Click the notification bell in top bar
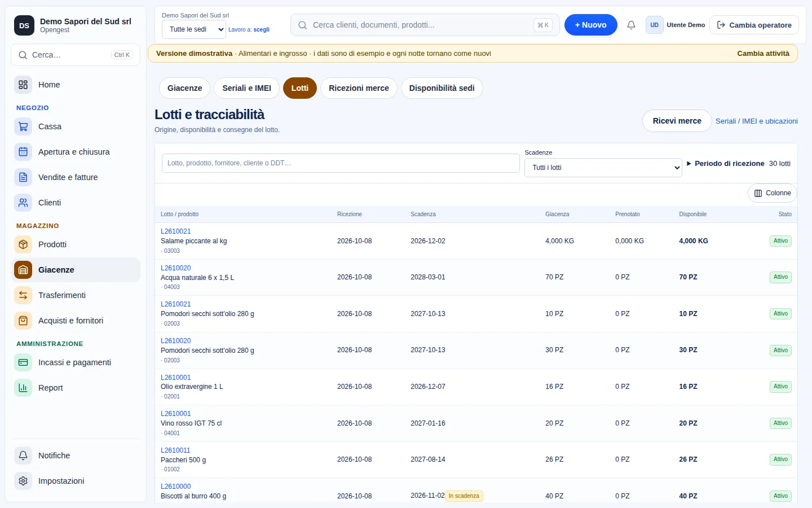The width and height of the screenshot is (812, 508). pos(632,25)
